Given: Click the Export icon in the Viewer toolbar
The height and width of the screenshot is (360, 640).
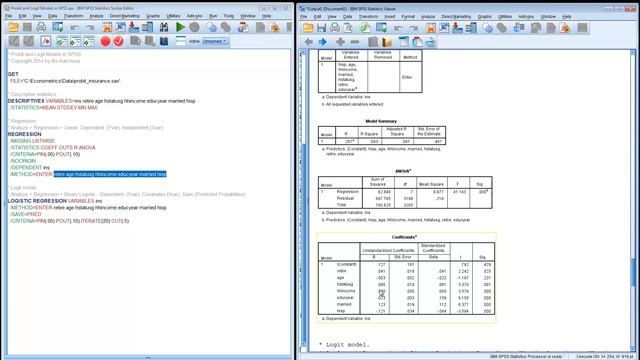Looking at the screenshot, I should 365,28.
